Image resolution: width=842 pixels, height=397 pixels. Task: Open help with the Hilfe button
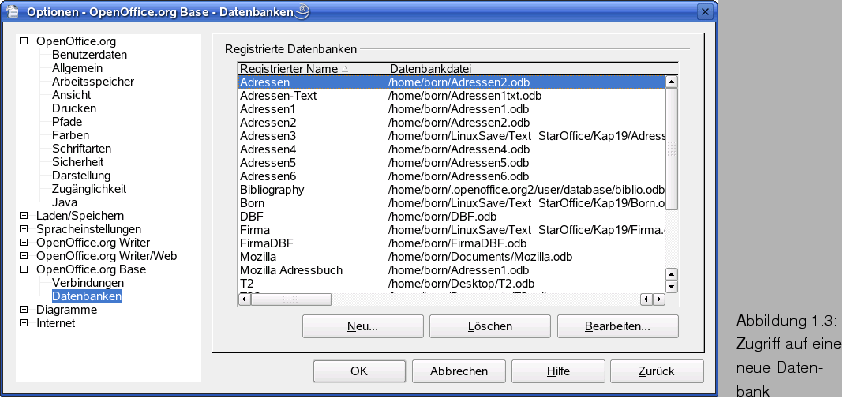coord(558,371)
